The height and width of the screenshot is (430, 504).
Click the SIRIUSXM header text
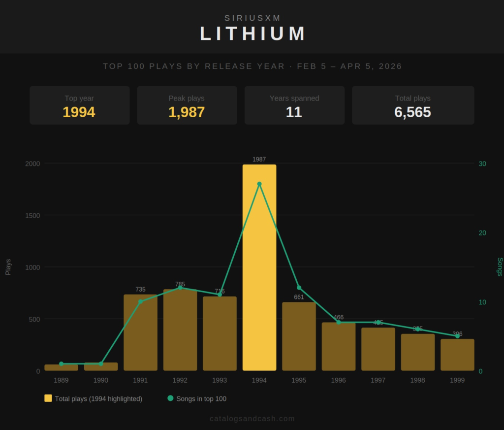tap(252, 18)
